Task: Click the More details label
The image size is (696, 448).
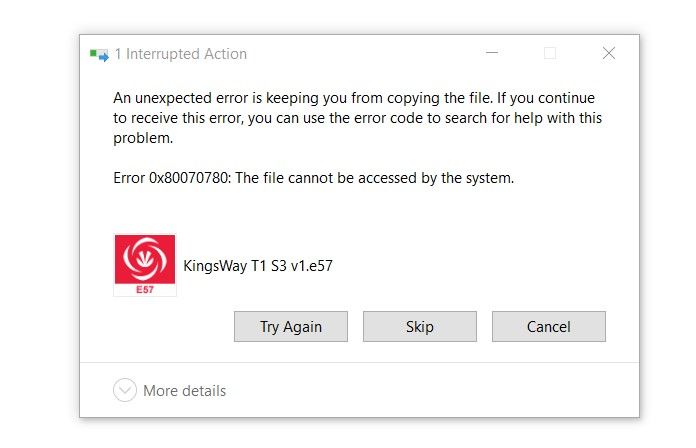Action: [184, 391]
